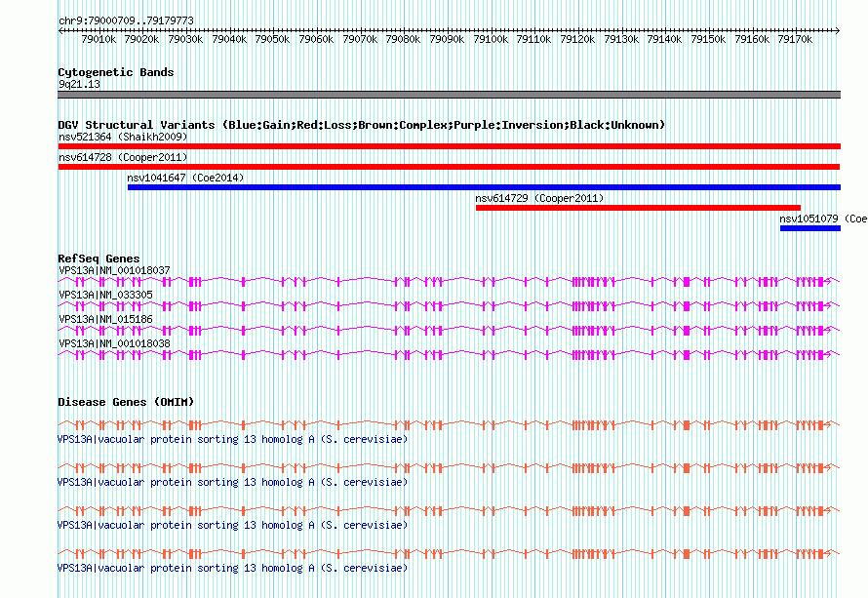The image size is (868, 598).
Task: Click the nsv521364 (Shaikh2009) label
Action: [123, 137]
